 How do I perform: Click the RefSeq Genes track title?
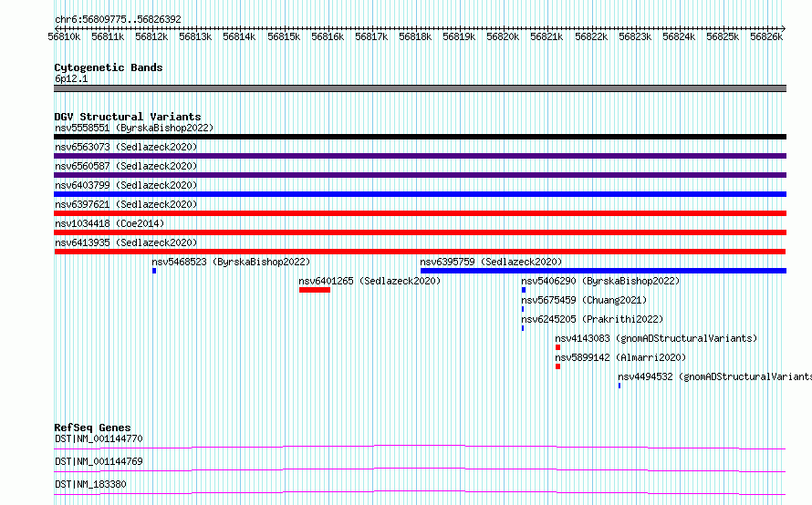coord(92,428)
